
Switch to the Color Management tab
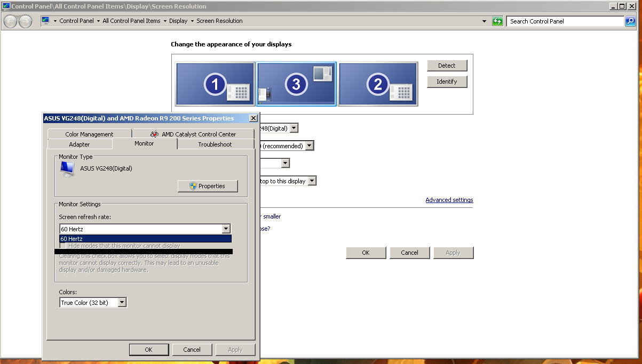(x=89, y=134)
